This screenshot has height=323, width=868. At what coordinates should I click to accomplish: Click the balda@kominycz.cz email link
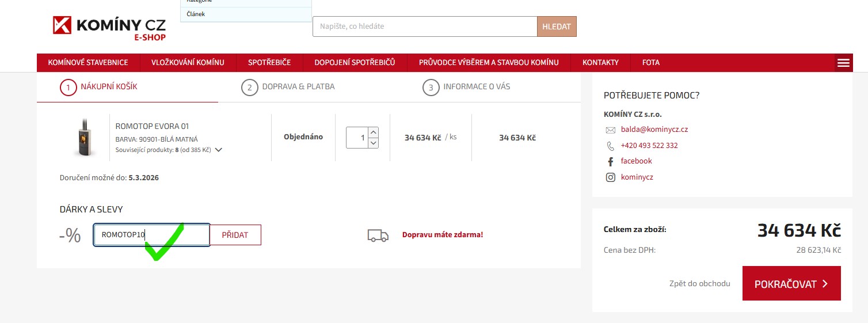(x=654, y=130)
